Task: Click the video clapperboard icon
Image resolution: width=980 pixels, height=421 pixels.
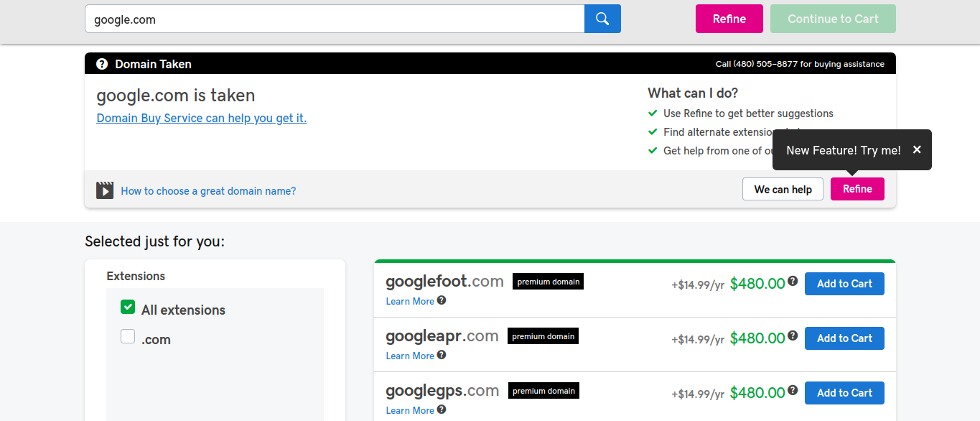Action: [x=105, y=190]
